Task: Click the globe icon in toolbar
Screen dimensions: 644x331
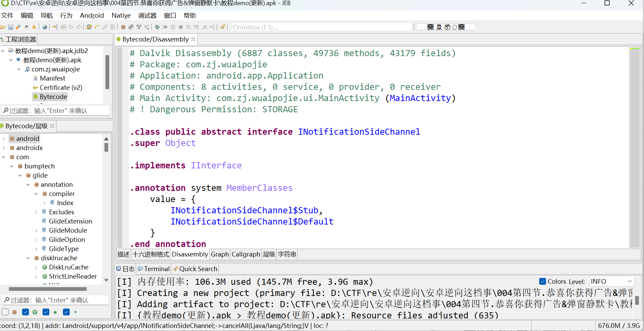Action: [45, 27]
